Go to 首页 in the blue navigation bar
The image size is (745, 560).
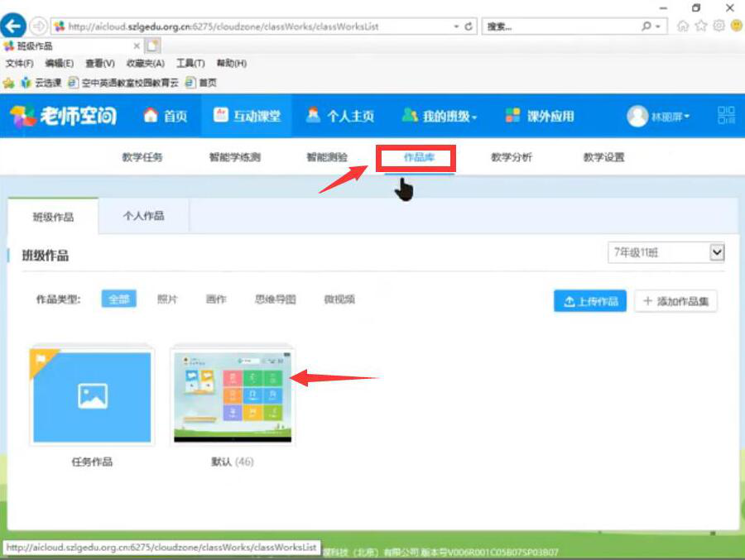point(166,116)
